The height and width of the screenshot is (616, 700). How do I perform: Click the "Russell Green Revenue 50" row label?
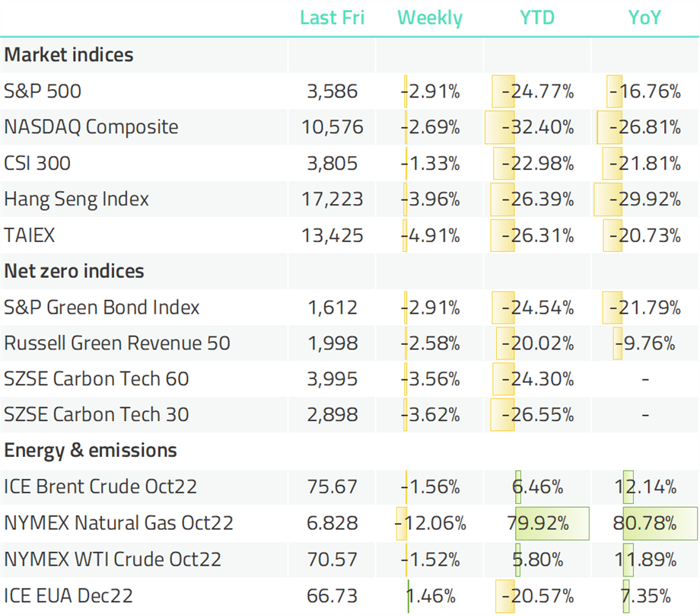click(x=117, y=343)
